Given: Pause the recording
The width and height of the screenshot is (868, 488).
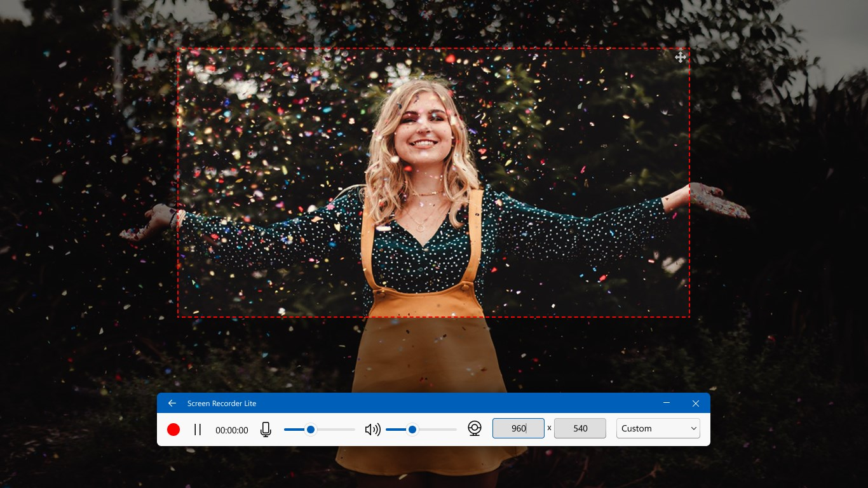Looking at the screenshot, I should pos(198,430).
